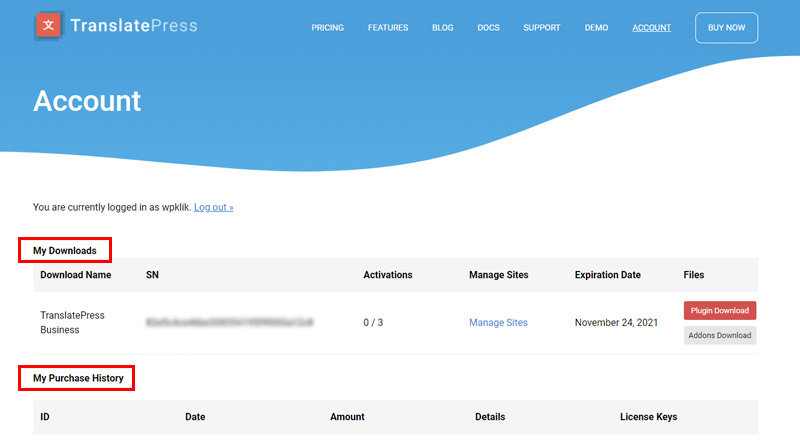
Task: Open the Blog link in navigation
Action: click(x=442, y=28)
